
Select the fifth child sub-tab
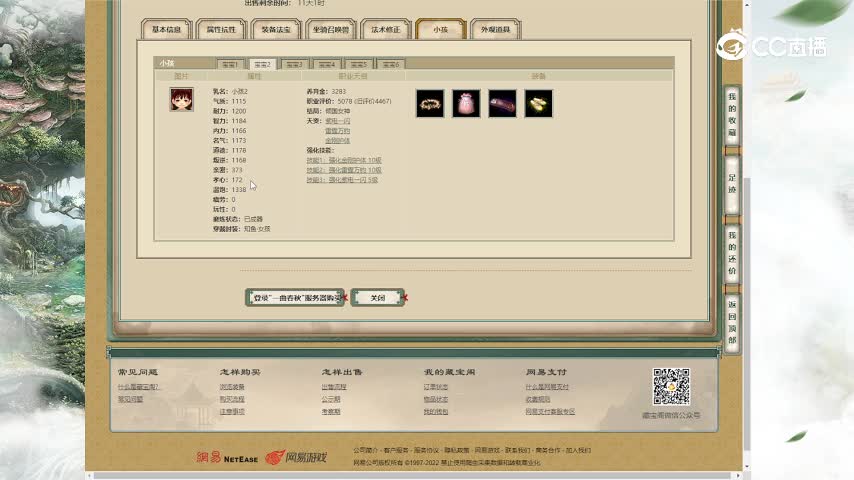359,64
